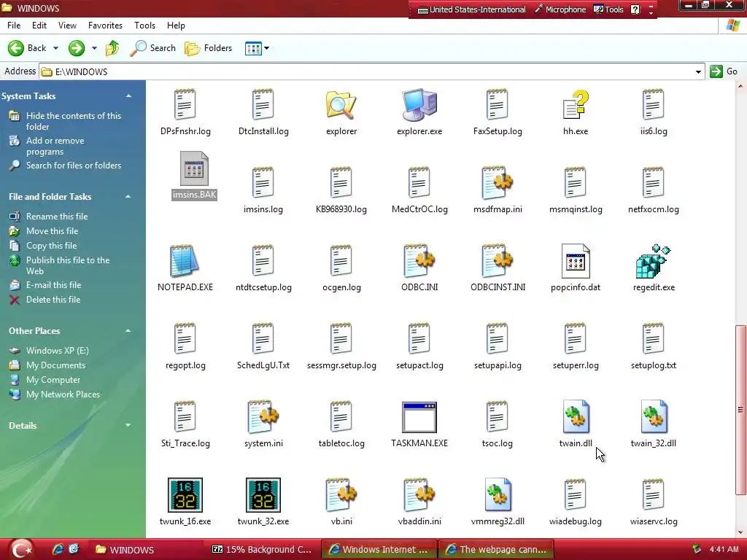Select the vb.ini file icon
Screen dimensions: 747x560
(x=341, y=495)
